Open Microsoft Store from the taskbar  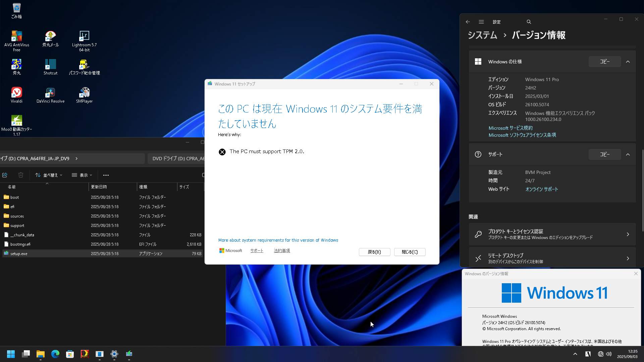point(70,354)
